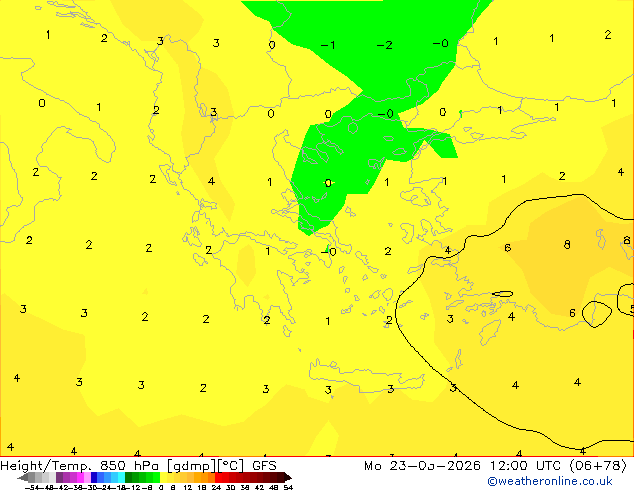Screen dimensions: 634x490
Task: Click the dark maroon right arrow end of legend
Action: click(288, 477)
